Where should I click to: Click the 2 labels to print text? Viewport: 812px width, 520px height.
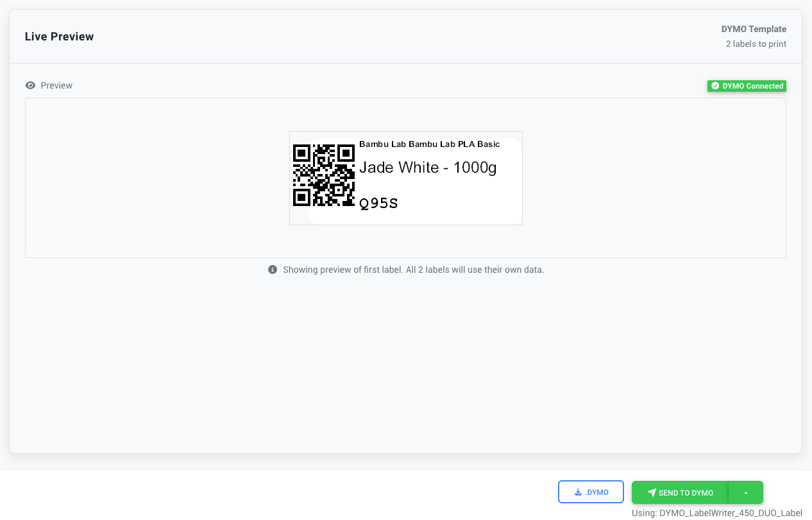[756, 44]
